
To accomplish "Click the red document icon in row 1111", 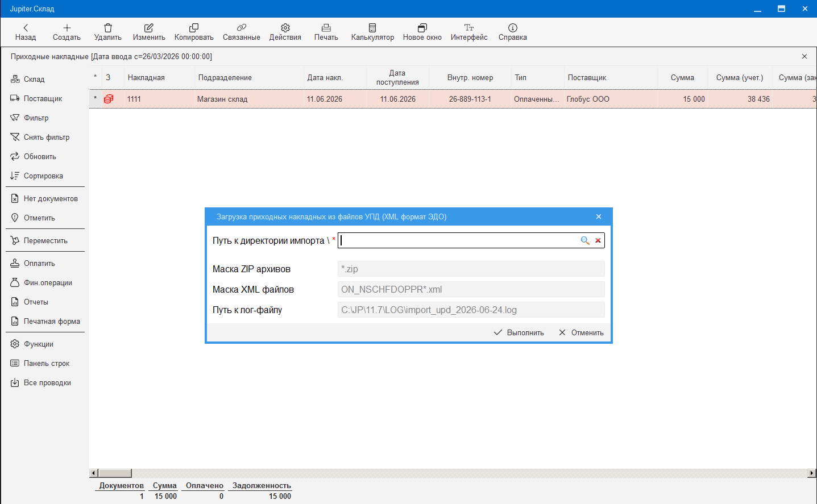I will 109,99.
